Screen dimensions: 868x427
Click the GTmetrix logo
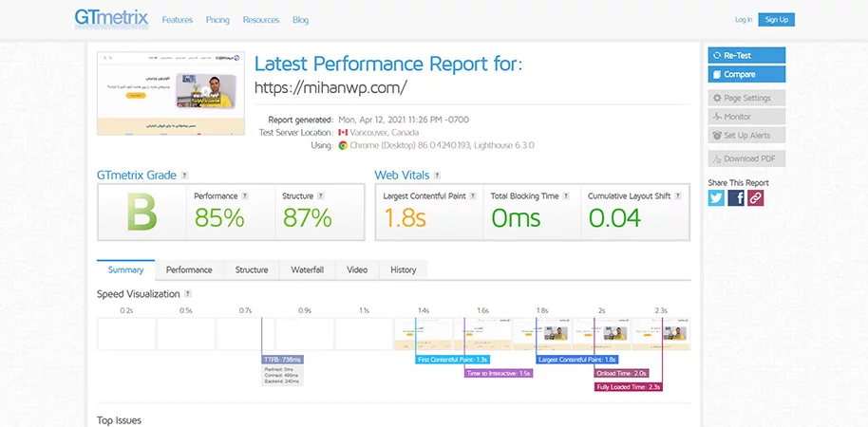[x=111, y=19]
